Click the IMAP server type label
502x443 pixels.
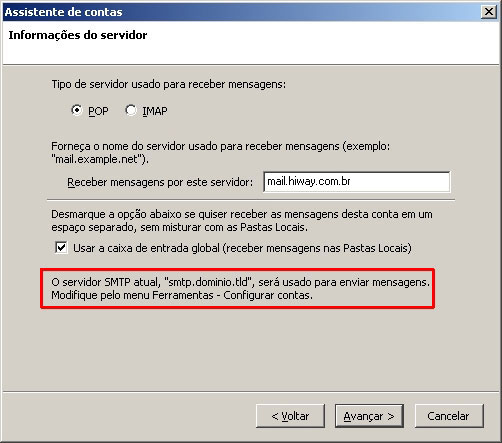click(155, 111)
